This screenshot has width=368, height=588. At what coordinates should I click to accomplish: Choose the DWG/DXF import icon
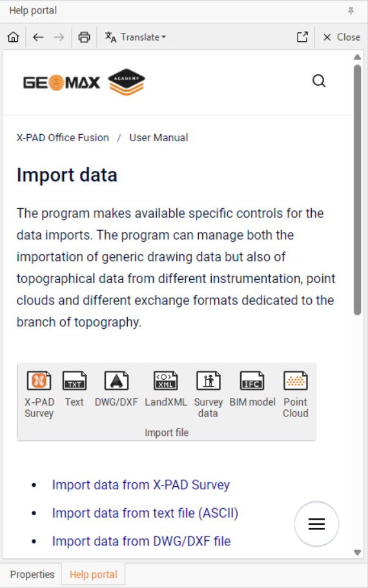click(x=116, y=380)
